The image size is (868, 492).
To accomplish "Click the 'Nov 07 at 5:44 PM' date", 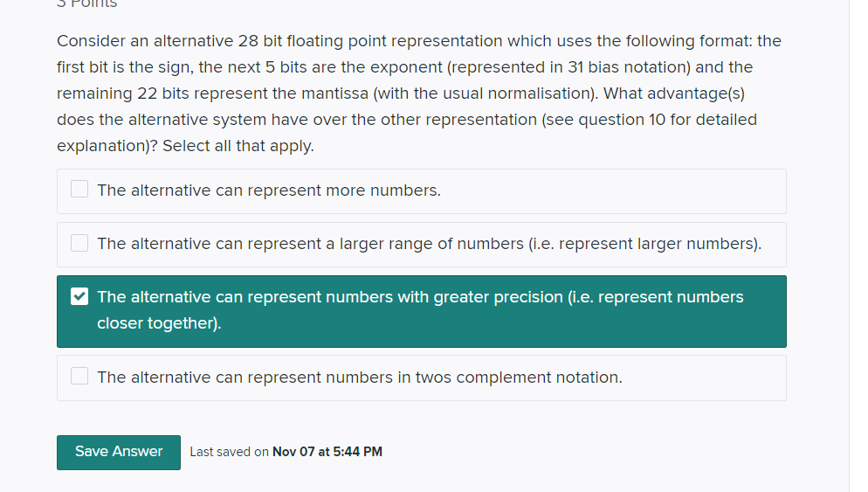I will [x=327, y=452].
